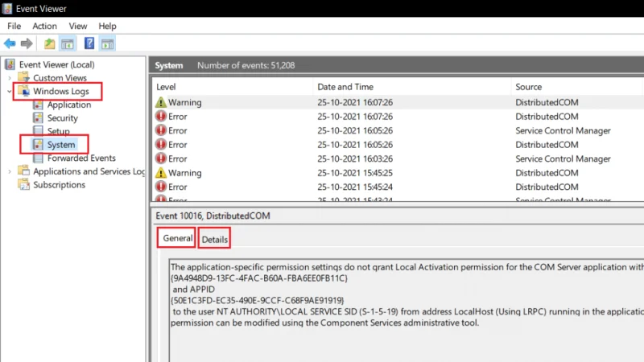This screenshot has width=644, height=362.
Task: Click the Applications and Services Logs folder icon
Action: pyautogui.click(x=24, y=171)
